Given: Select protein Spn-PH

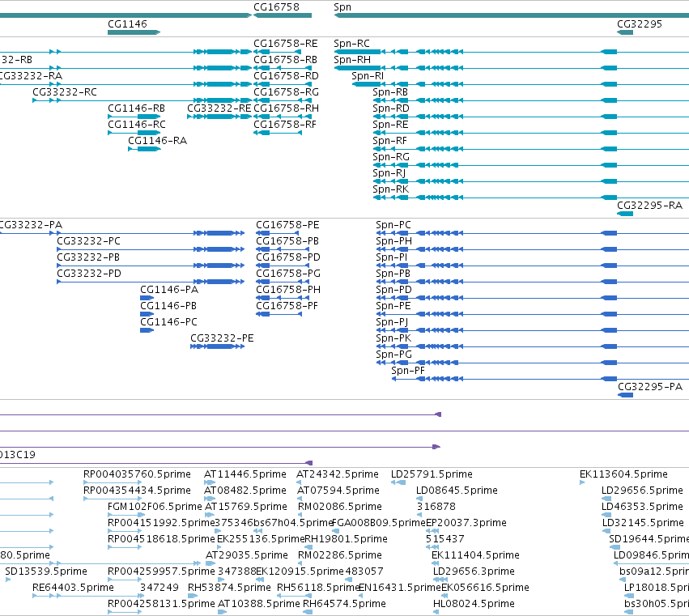Looking at the screenshot, I should click(x=393, y=241).
